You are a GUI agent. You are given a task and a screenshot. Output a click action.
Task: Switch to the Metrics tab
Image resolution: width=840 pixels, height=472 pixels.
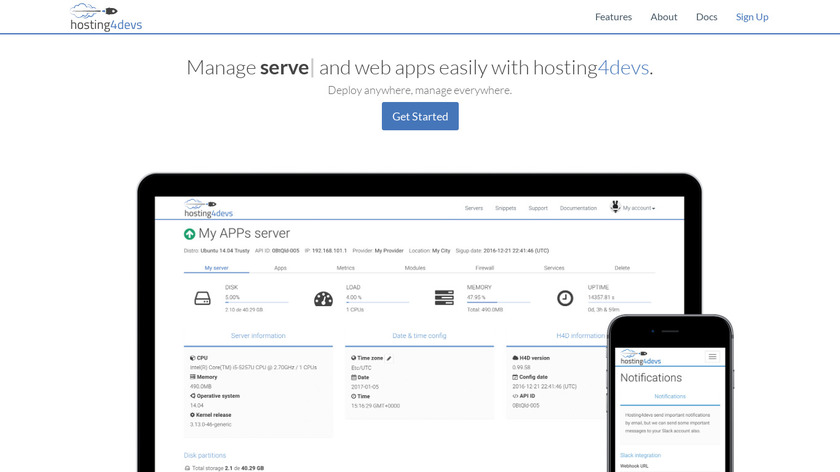(345, 268)
